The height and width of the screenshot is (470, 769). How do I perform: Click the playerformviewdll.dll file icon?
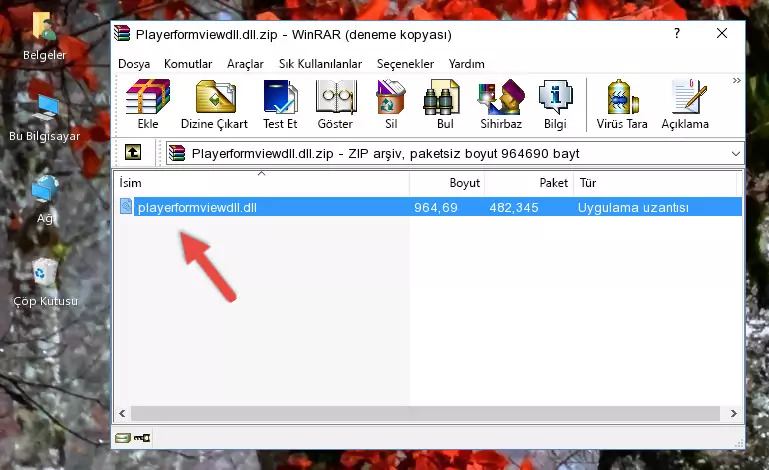click(x=126, y=207)
